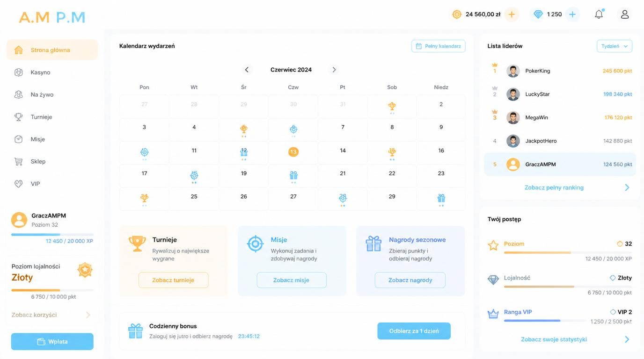Click Odbierz za 1 dzień button

(414, 331)
